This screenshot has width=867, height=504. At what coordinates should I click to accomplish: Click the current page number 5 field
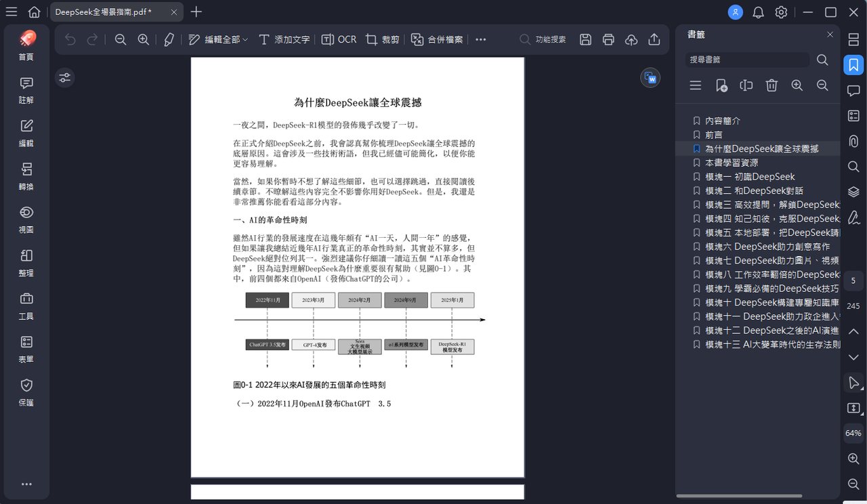[853, 280]
